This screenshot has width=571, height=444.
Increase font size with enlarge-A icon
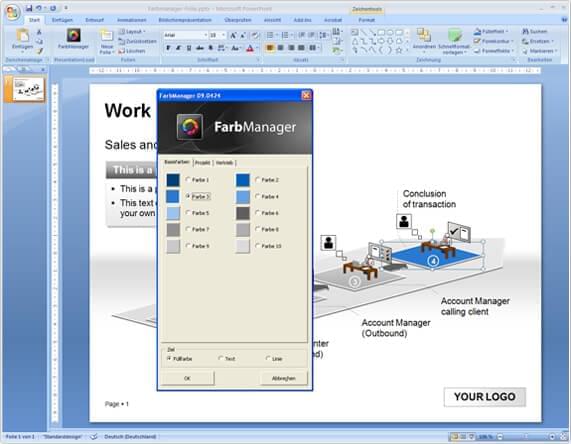point(233,35)
